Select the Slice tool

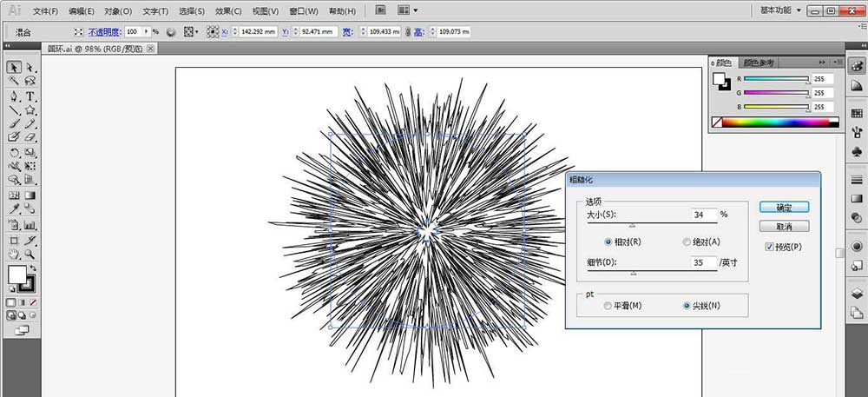click(x=30, y=241)
